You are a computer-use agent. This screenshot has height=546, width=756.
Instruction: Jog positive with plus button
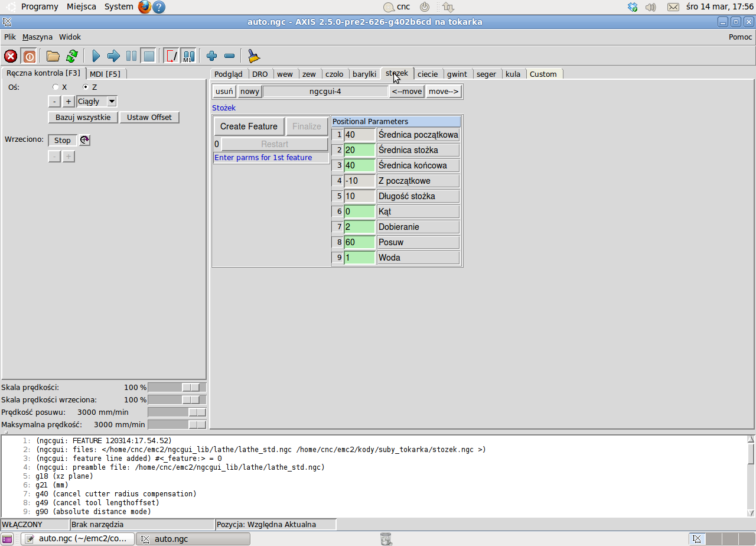(x=69, y=102)
